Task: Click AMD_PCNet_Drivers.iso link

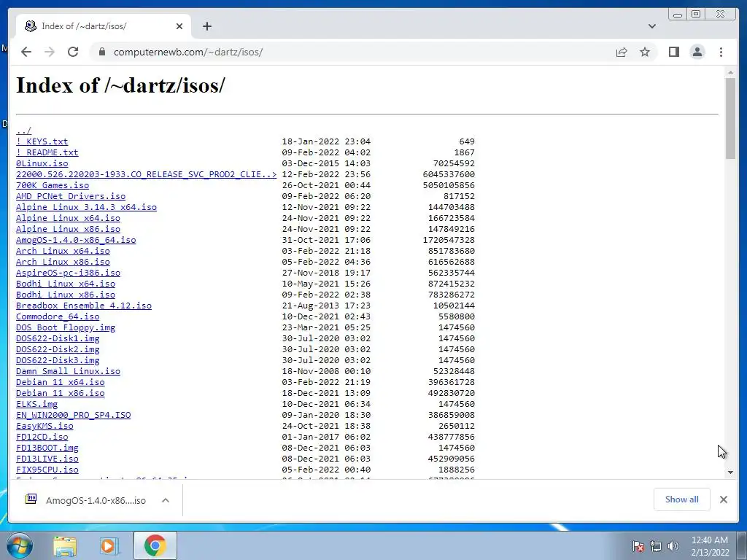Action: click(x=71, y=196)
